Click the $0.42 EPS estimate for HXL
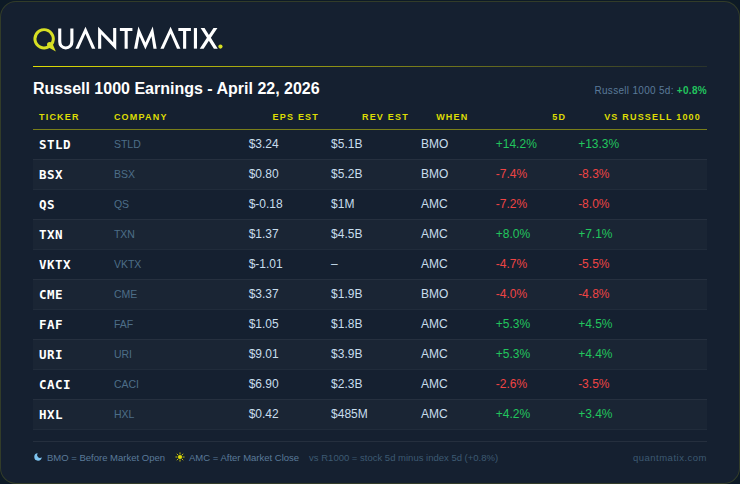The height and width of the screenshot is (484, 740). (264, 414)
